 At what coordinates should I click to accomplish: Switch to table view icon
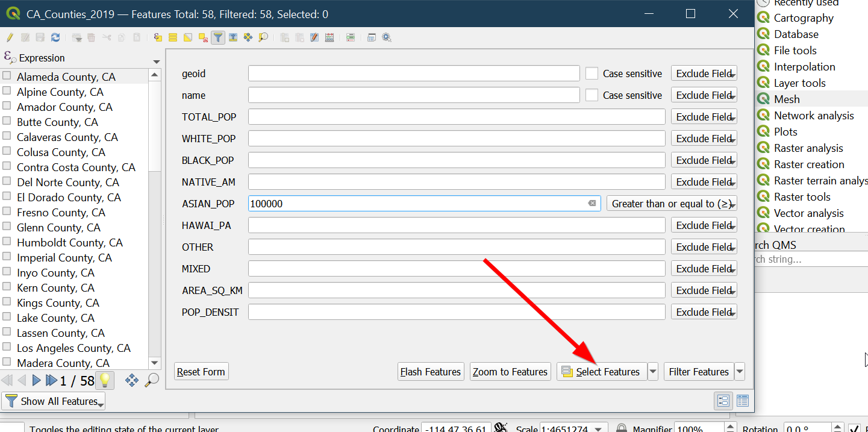click(x=742, y=401)
